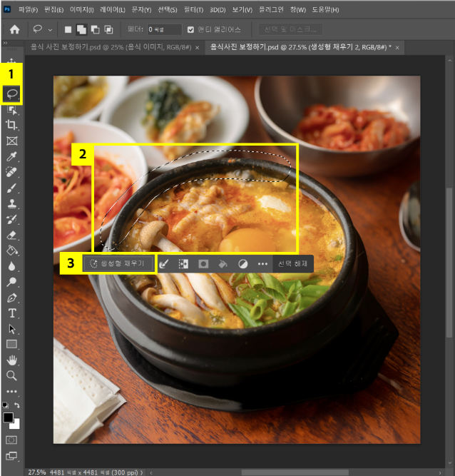Close the 25% document tab

click(x=197, y=48)
